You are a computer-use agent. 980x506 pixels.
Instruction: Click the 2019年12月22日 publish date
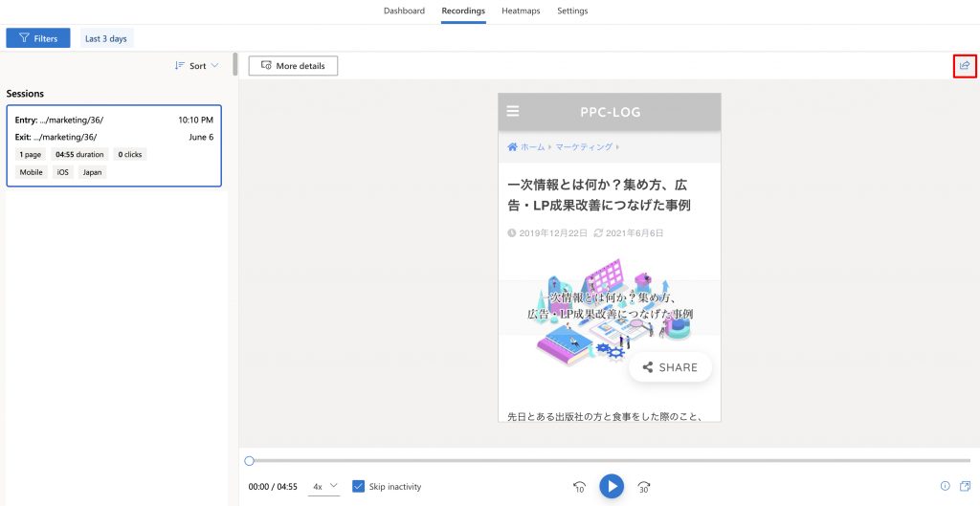pos(553,233)
